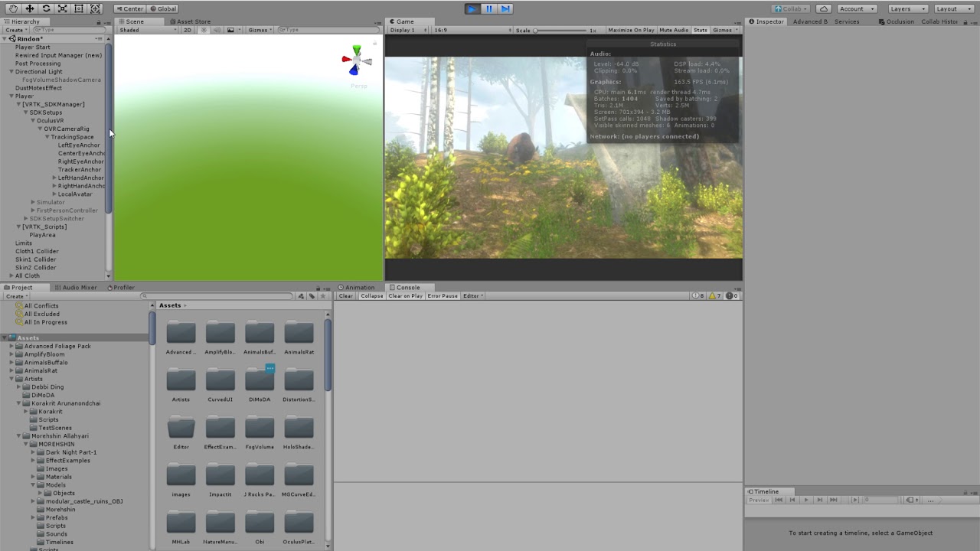Toggle scene audio in the Scene view
Screen dimensions: 980x551
[215, 30]
